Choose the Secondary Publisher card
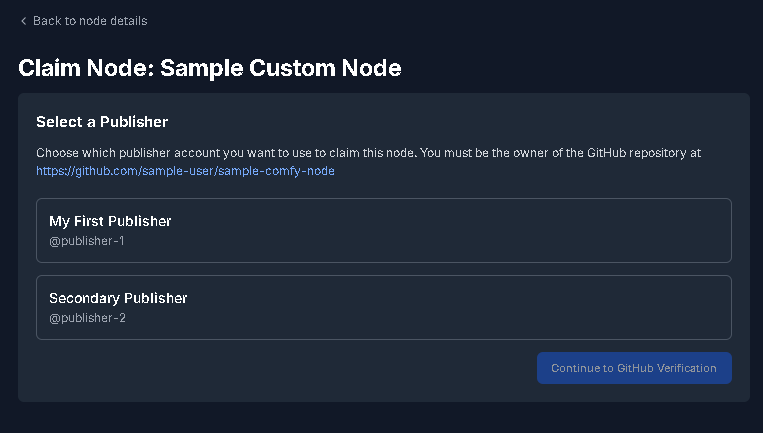This screenshot has height=433, width=763. click(x=383, y=307)
